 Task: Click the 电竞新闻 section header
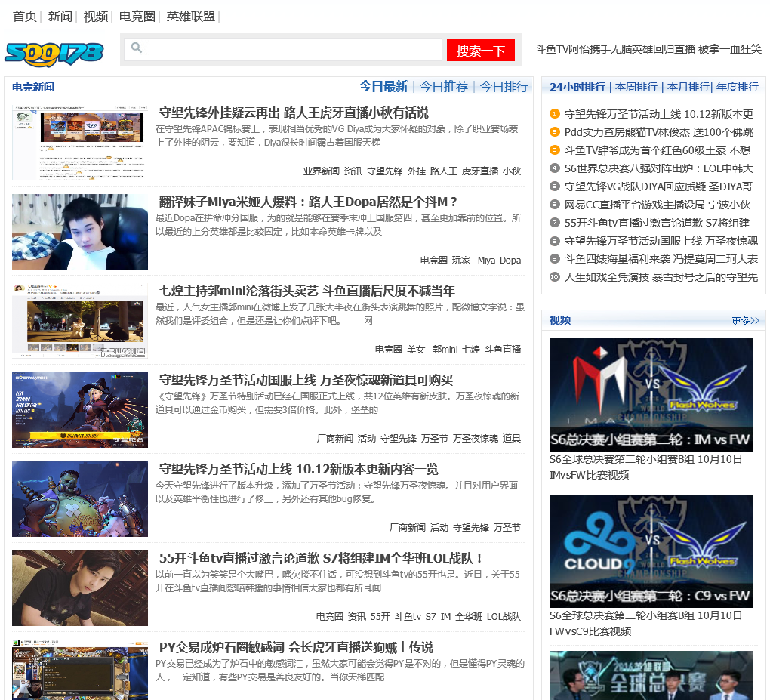(33, 87)
